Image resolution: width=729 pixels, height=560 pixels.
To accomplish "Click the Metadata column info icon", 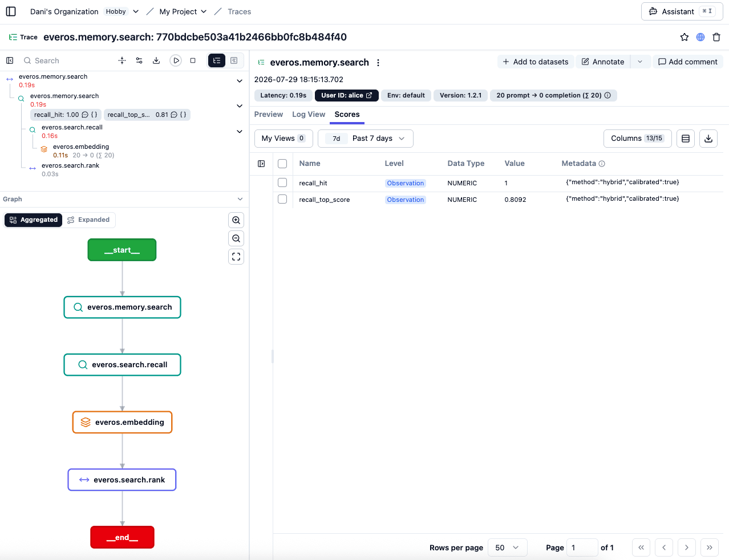I will 602,164.
